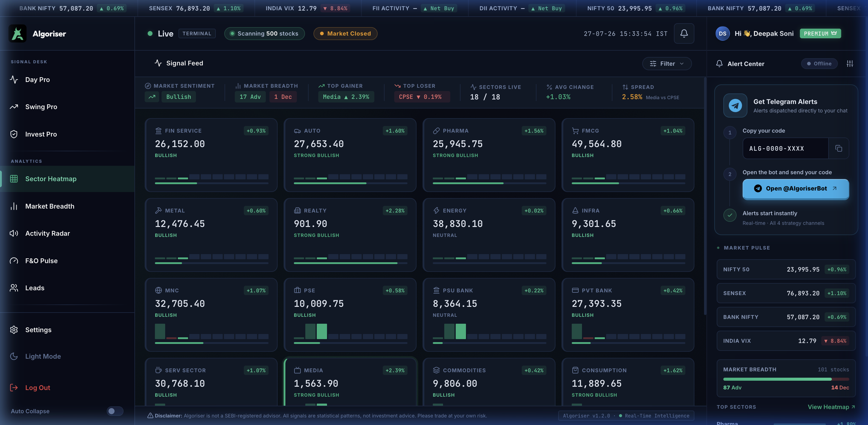Click the signal feed vertical scrollbar
Image resolution: width=868 pixels, height=425 pixels.
pyautogui.click(x=705, y=197)
